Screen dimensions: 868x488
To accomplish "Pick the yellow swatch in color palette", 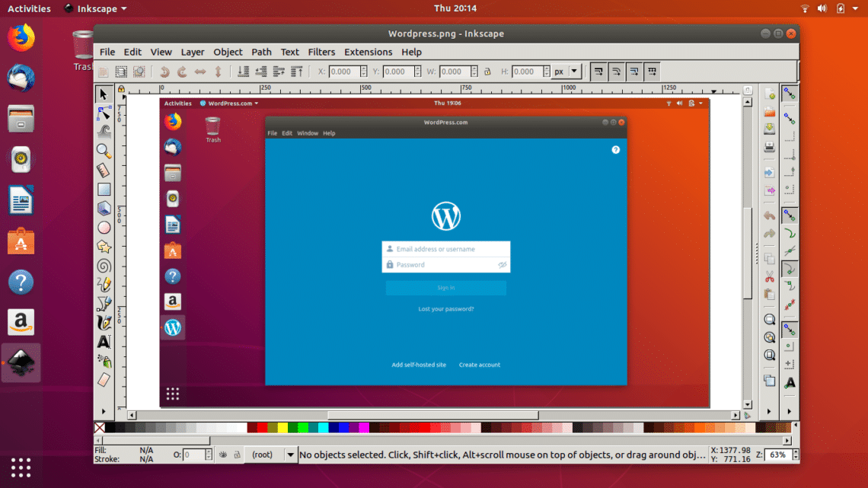I will (x=282, y=428).
